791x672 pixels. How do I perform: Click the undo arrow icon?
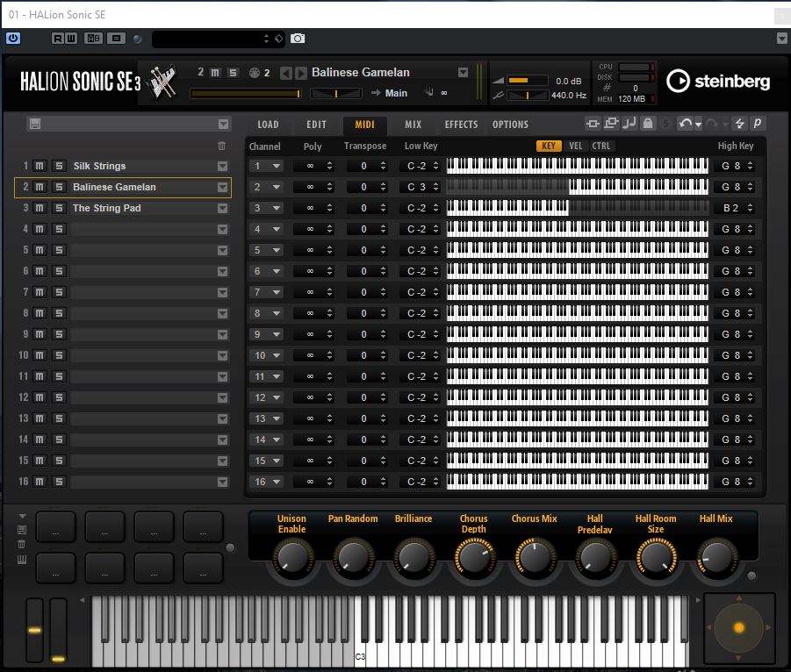685,123
